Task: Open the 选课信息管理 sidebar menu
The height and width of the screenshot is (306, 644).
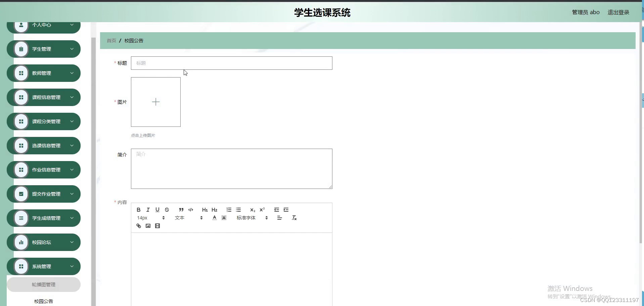Action: coord(44,146)
